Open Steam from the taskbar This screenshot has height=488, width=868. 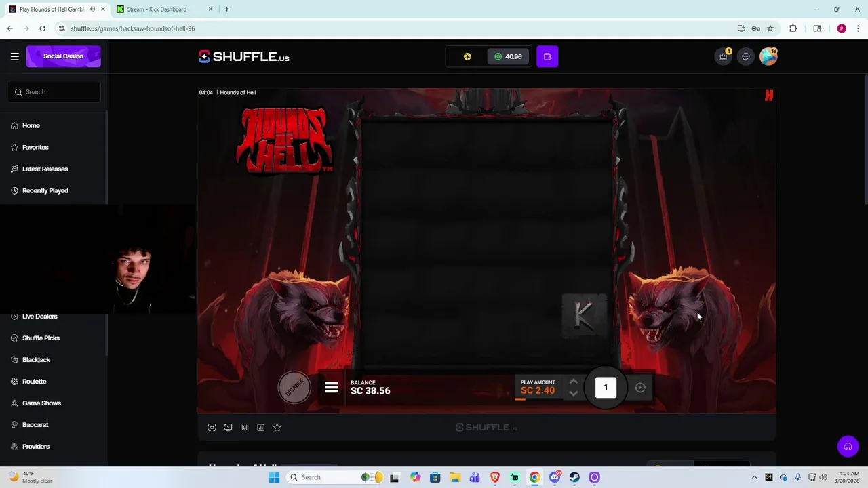(x=574, y=477)
